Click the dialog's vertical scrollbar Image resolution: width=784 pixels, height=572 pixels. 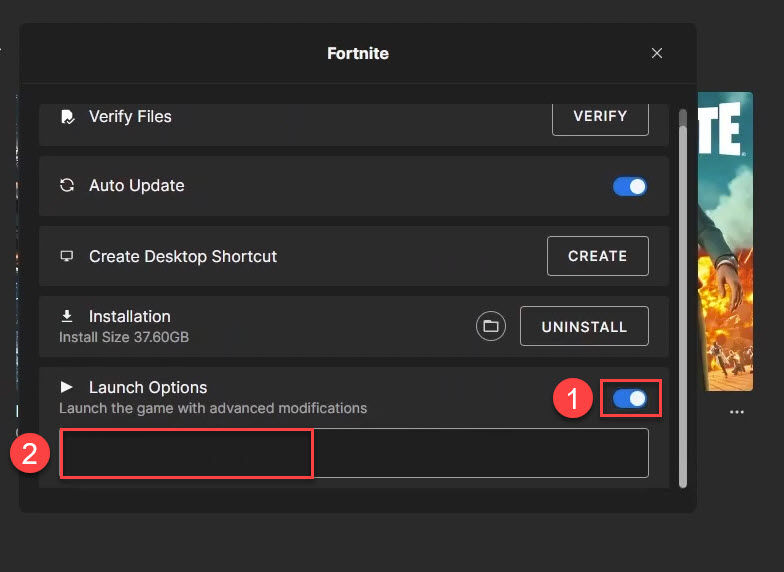pyautogui.click(x=683, y=300)
